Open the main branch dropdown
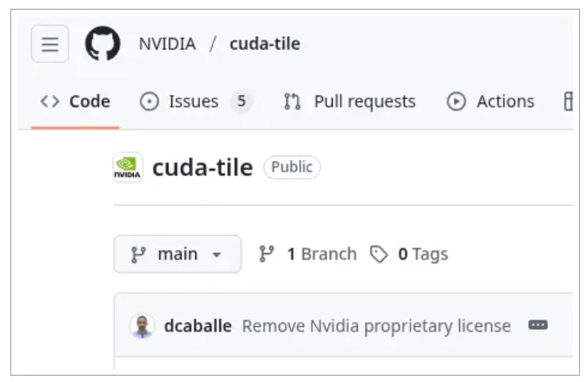Screen dimensions: 588x382 pos(177,254)
